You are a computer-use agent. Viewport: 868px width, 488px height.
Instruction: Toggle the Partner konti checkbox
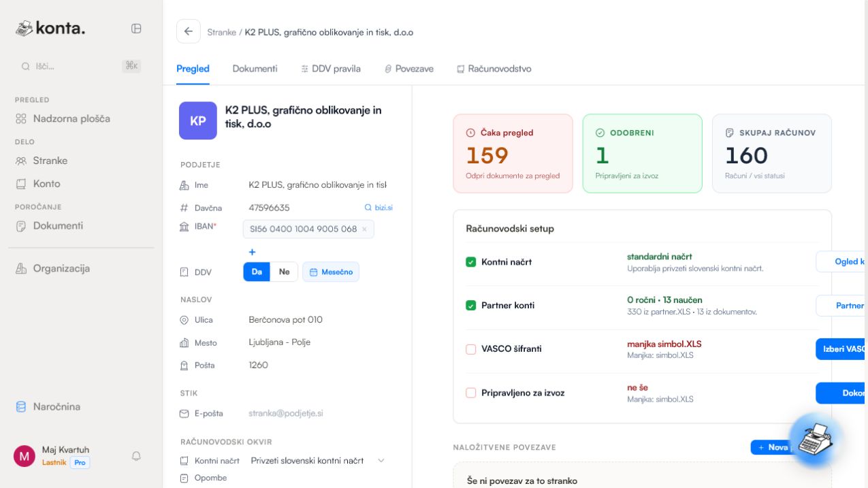470,306
